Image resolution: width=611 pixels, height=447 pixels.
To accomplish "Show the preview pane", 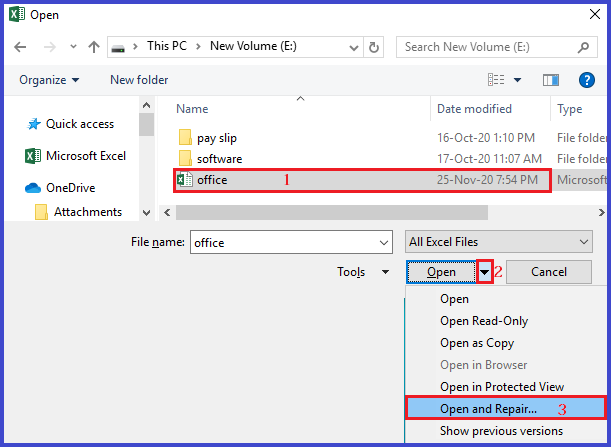I will (551, 80).
